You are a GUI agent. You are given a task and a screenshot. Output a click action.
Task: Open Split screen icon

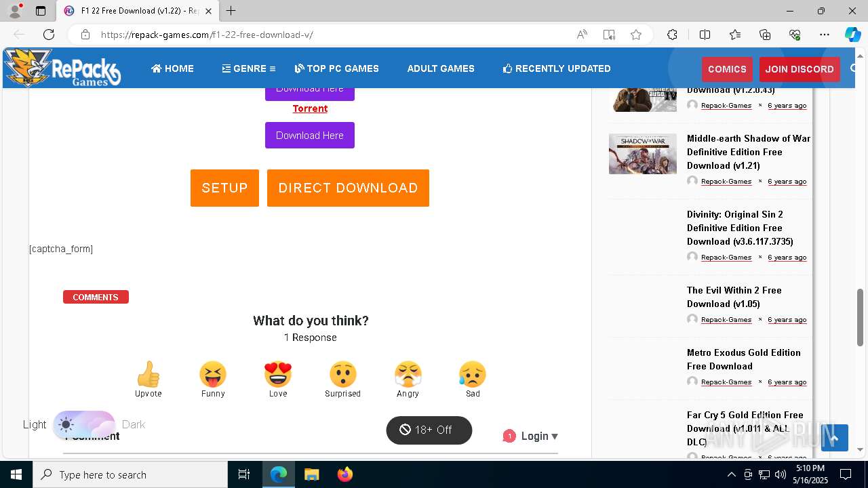[x=705, y=35]
